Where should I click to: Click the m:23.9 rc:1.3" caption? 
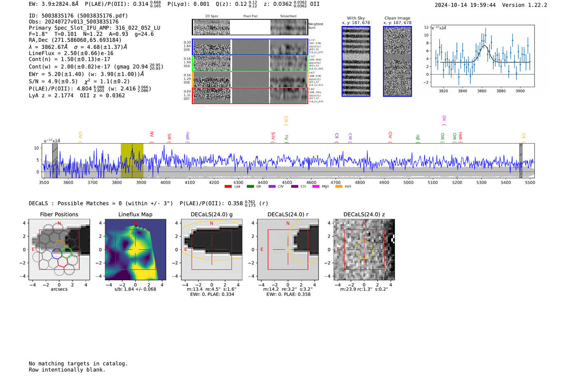click(x=364, y=289)
